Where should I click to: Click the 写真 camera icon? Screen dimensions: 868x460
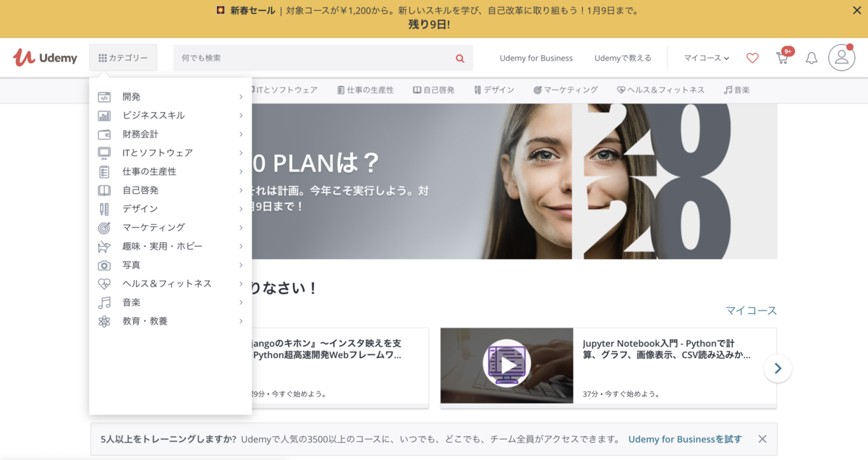(104, 265)
